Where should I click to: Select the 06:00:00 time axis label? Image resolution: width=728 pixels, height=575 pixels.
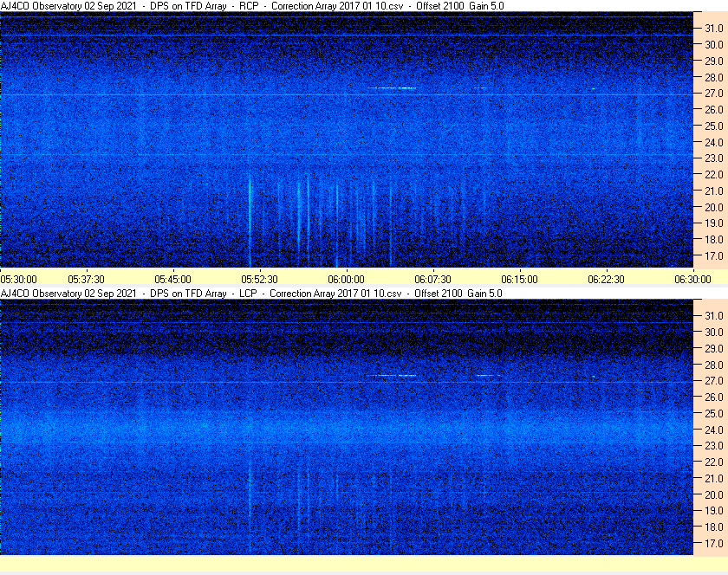pyautogui.click(x=347, y=280)
